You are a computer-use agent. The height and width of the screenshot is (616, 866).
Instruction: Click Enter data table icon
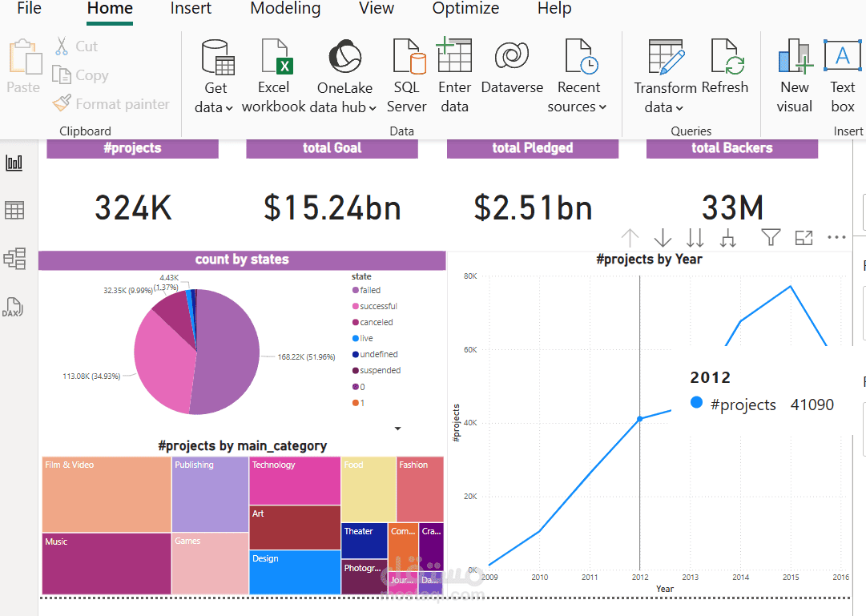454,55
